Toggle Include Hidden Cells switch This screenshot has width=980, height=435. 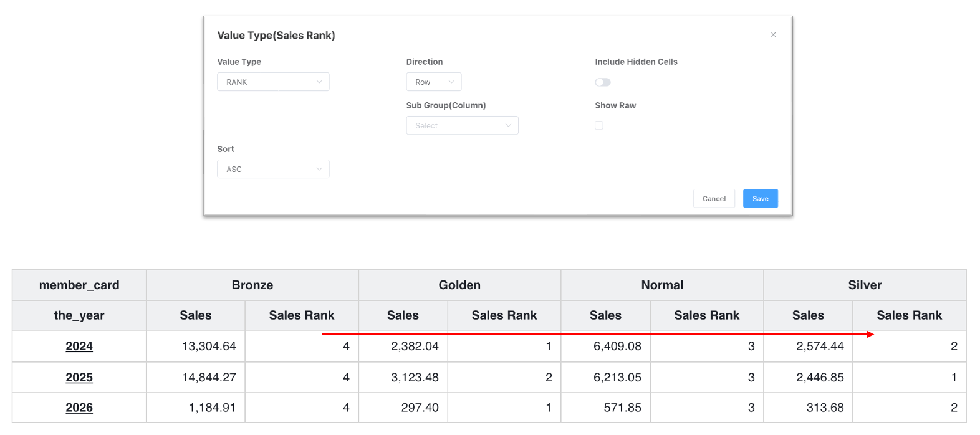coord(603,82)
